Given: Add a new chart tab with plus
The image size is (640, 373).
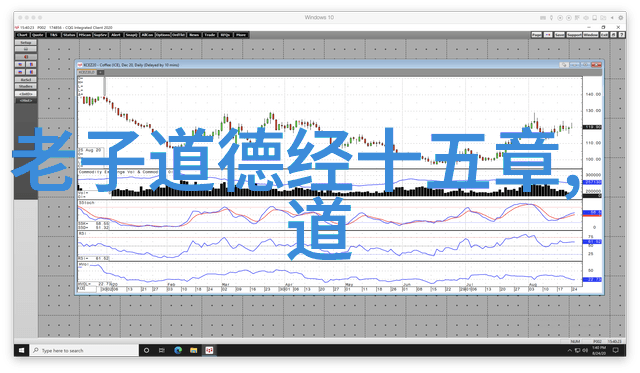Looking at the screenshot, I should (x=100, y=72).
